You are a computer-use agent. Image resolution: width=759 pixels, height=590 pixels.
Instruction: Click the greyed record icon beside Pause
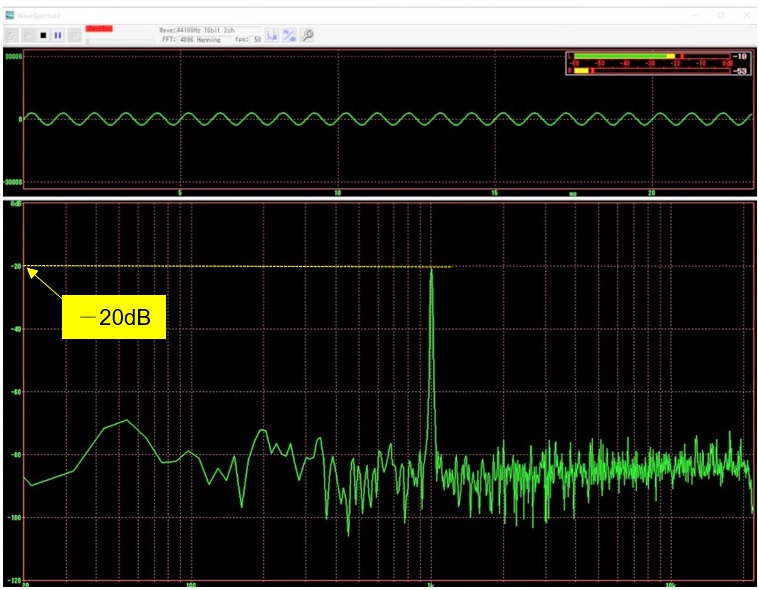pos(75,35)
